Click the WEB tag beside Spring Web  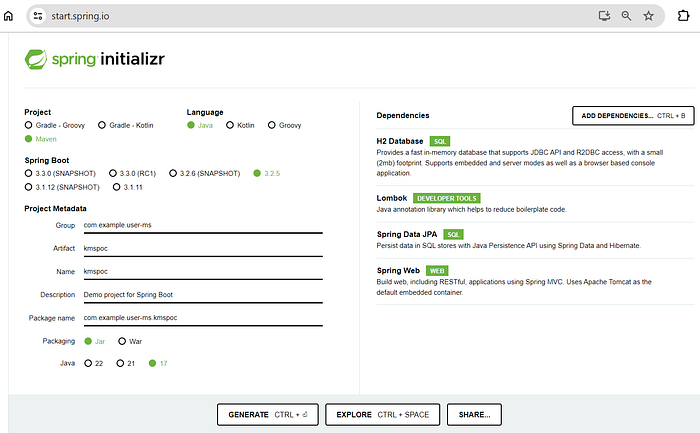437,271
